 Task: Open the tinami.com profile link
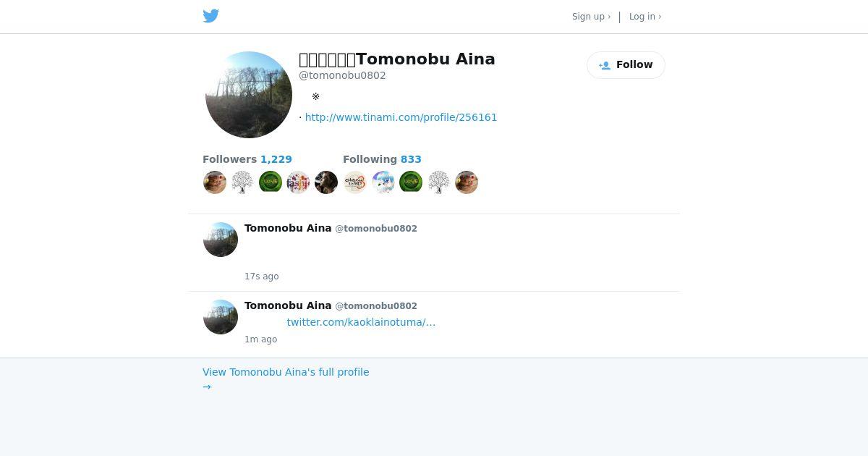pyautogui.click(x=401, y=117)
